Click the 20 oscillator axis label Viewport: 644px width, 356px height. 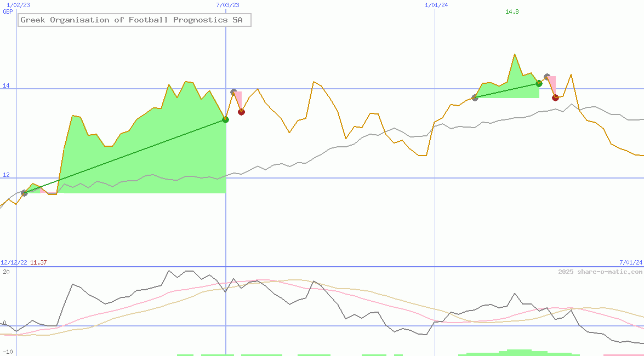[6, 272]
